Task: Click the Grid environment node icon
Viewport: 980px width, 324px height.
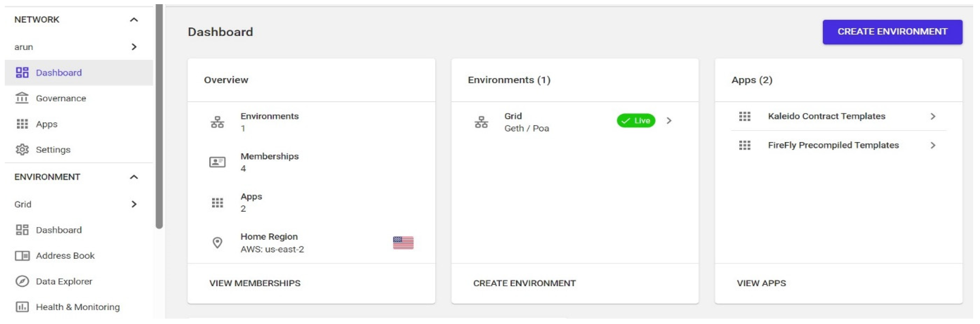Action: click(x=481, y=122)
